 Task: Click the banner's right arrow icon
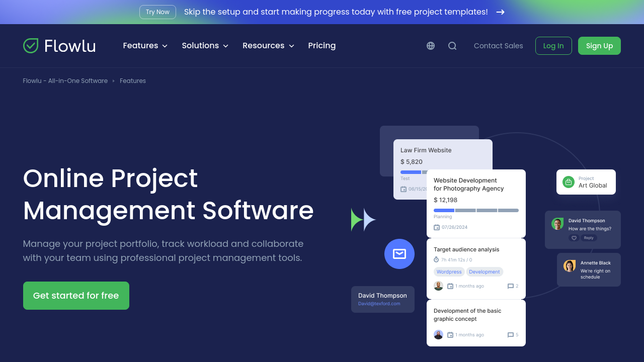(x=500, y=12)
